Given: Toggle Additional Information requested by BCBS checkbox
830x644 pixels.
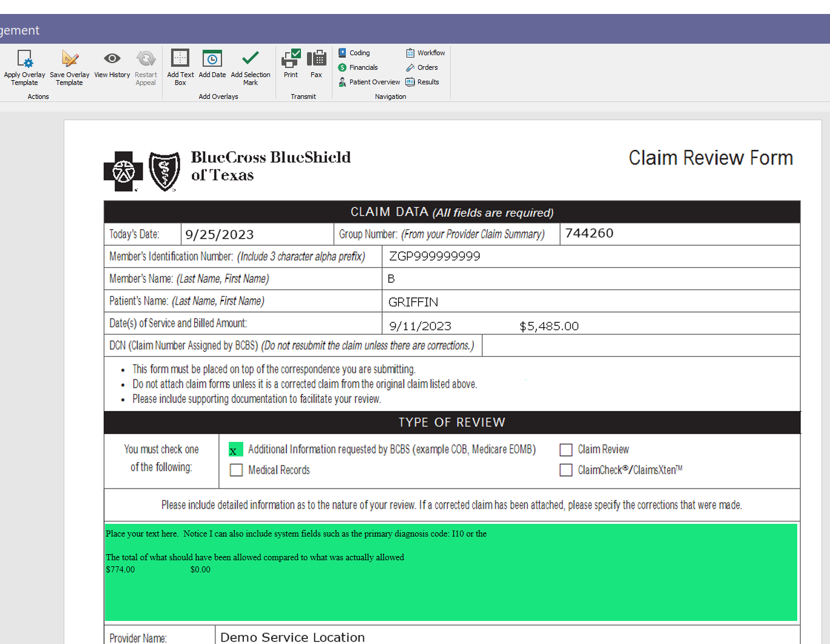Looking at the screenshot, I should 236,450.
